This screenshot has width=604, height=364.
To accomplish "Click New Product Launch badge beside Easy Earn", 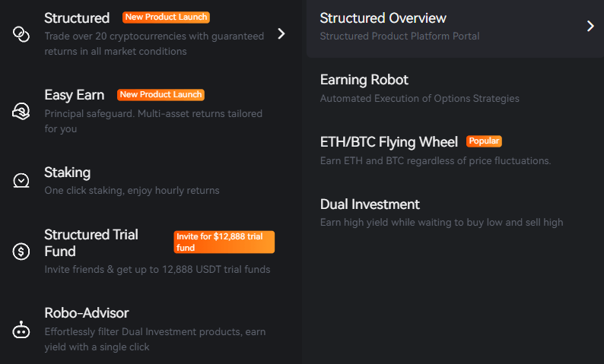I will click(x=161, y=95).
